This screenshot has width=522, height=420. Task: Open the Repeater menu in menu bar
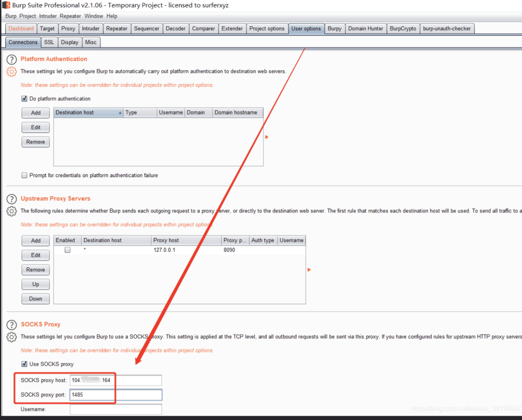point(70,16)
